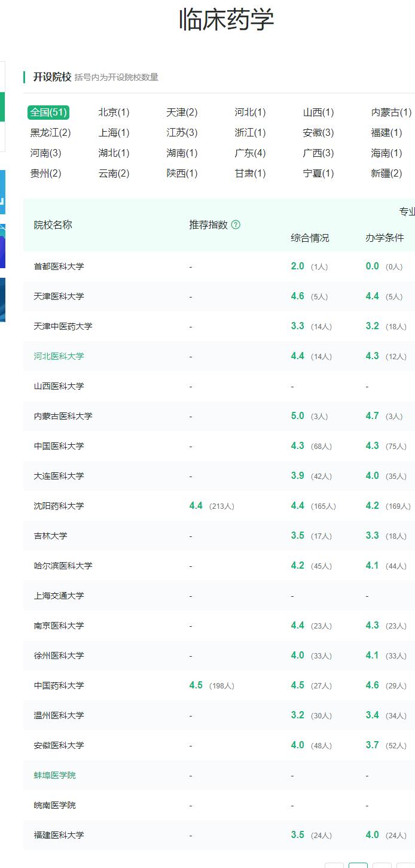The width and height of the screenshot is (415, 868).
Task: Show schools in 陕西(1)
Action: (x=182, y=174)
